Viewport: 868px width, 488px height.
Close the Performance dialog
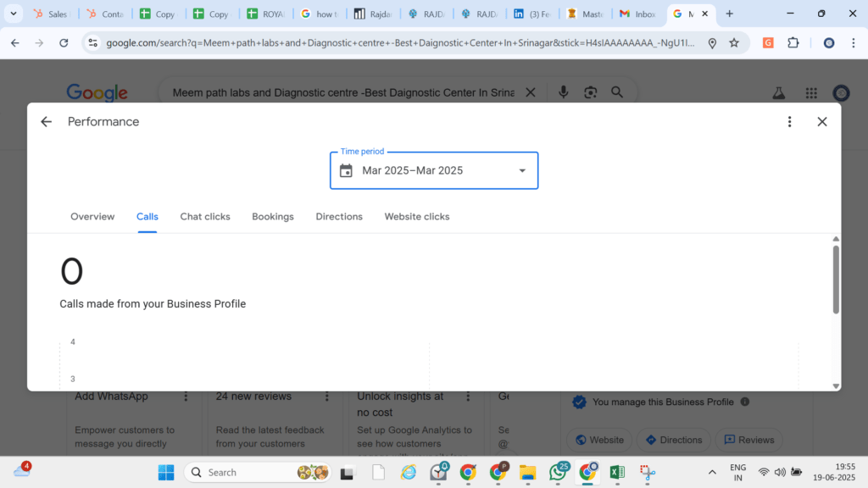click(822, 122)
